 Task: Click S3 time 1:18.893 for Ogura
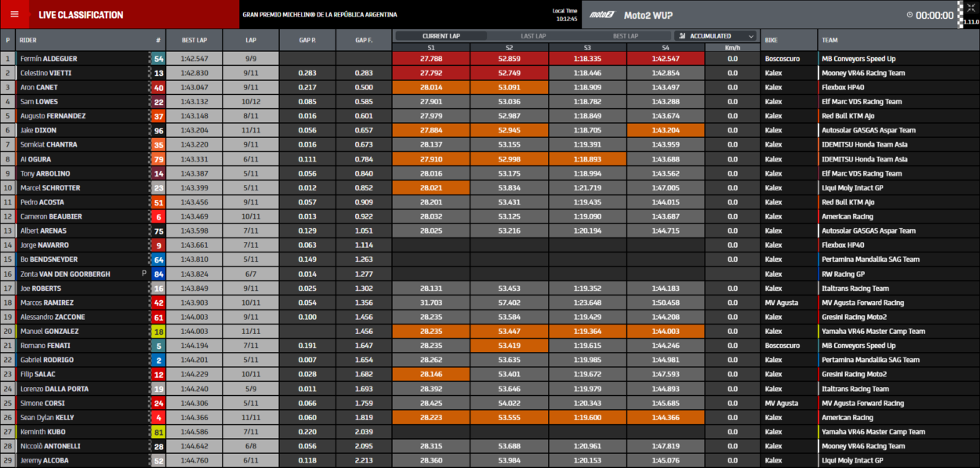pyautogui.click(x=587, y=159)
